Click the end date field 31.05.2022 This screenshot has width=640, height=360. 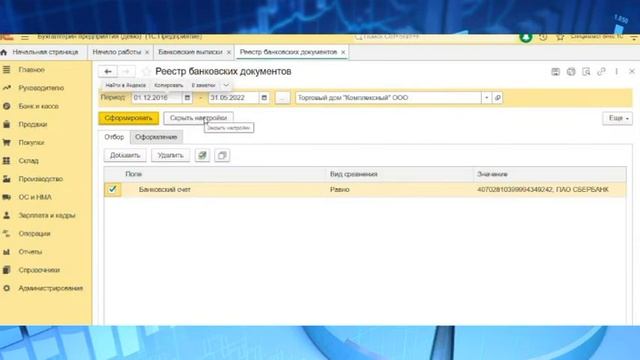coord(233,98)
